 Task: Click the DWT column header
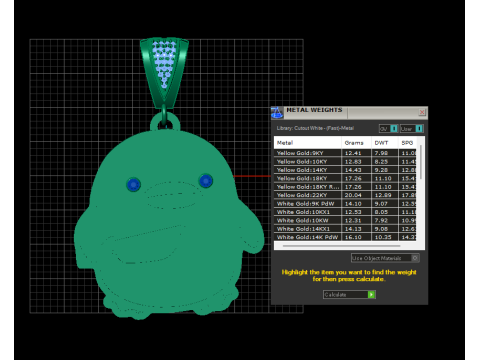click(x=385, y=143)
